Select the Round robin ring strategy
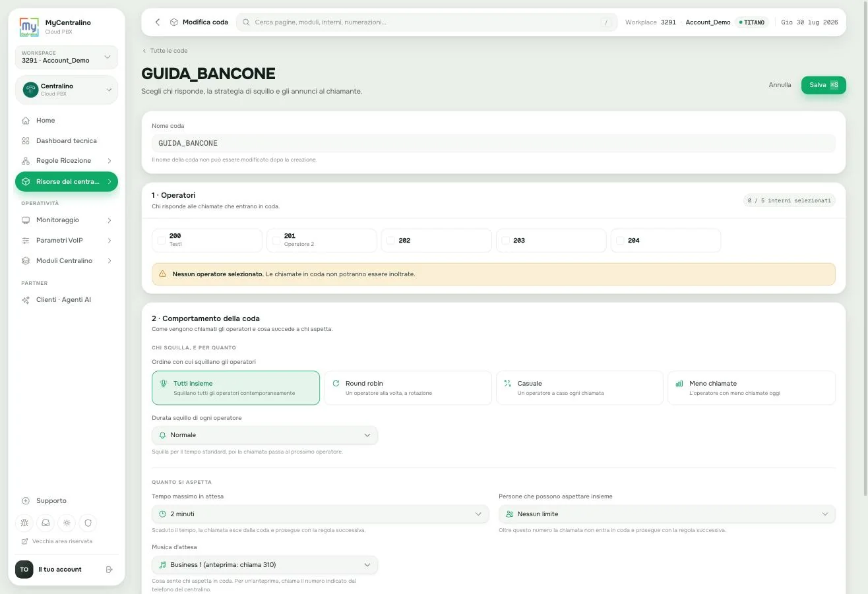 408,388
